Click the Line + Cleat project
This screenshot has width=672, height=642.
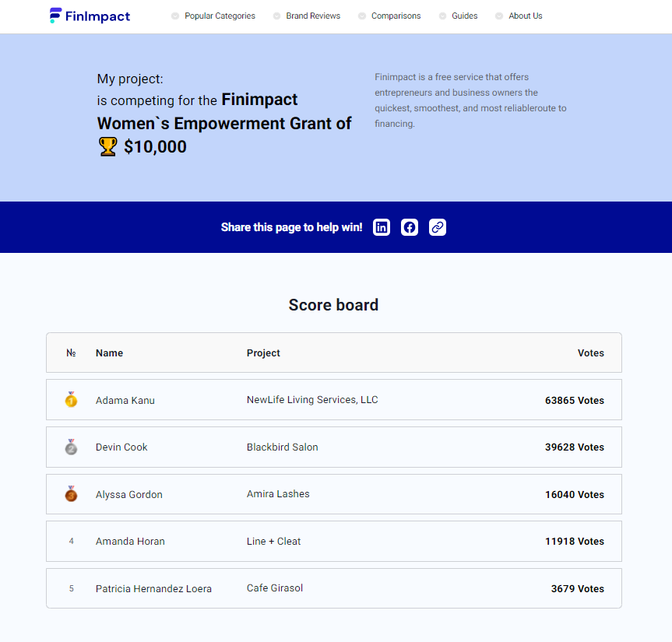pos(274,542)
